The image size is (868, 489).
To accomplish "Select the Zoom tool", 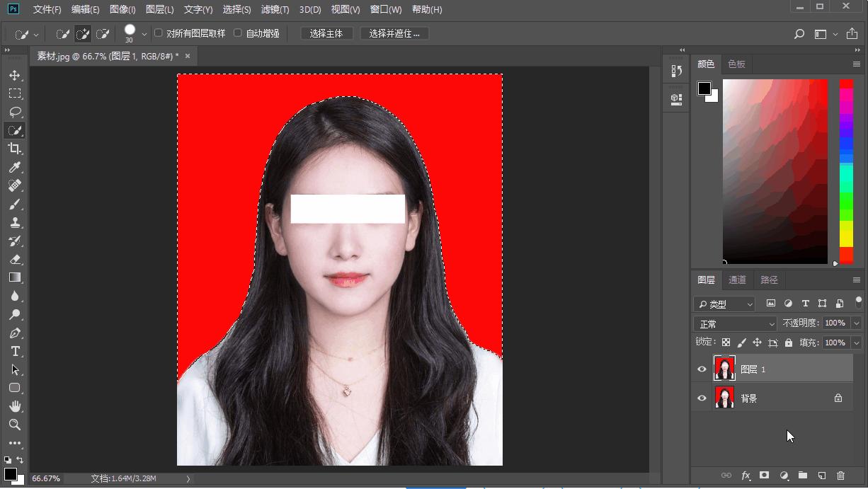I will click(x=16, y=425).
